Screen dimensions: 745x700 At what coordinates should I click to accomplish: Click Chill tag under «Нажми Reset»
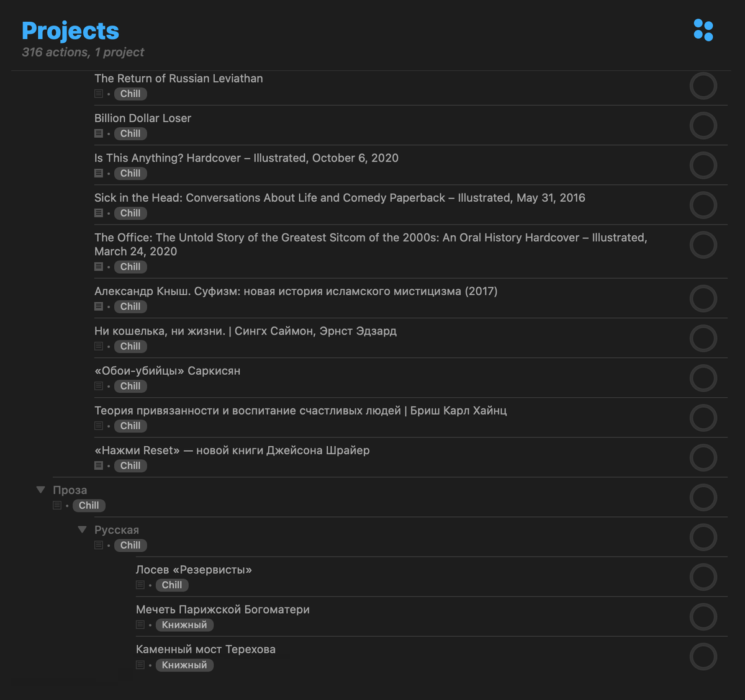click(x=130, y=465)
